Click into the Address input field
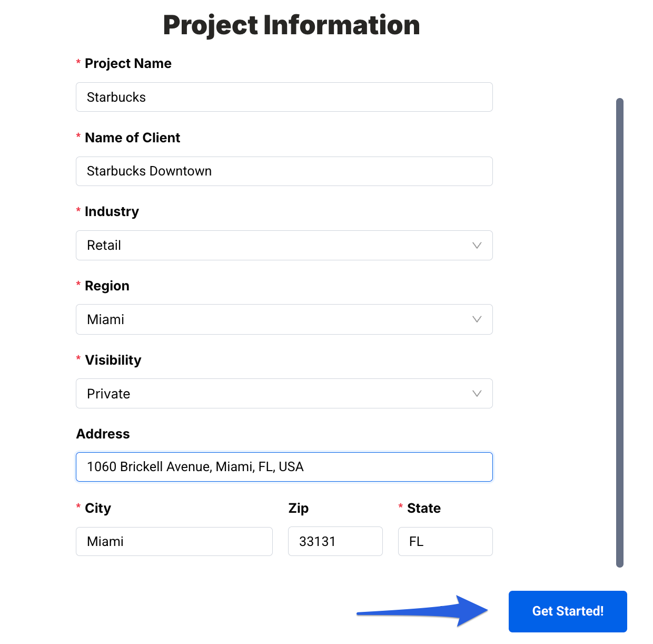The height and width of the screenshot is (644, 653). 284,467
